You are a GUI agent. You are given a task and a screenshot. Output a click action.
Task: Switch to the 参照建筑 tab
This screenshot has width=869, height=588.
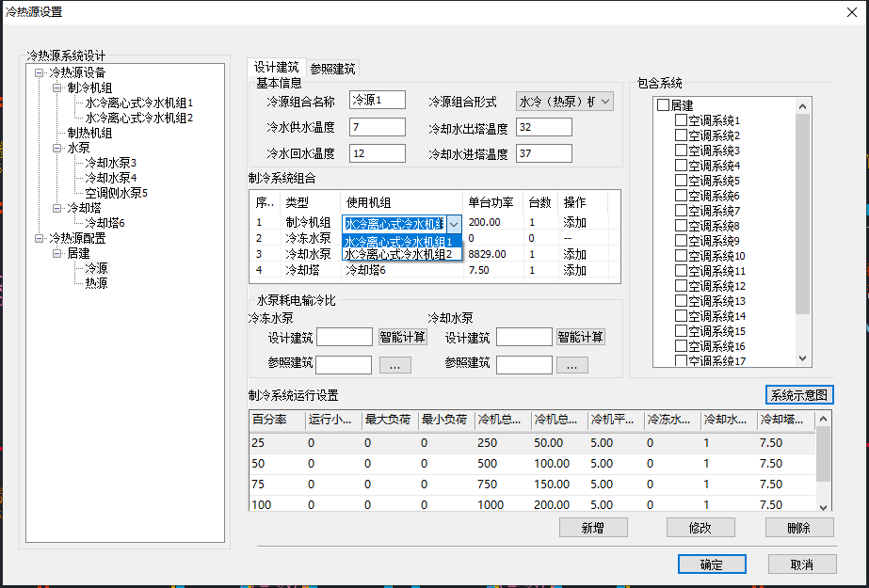tap(332, 69)
